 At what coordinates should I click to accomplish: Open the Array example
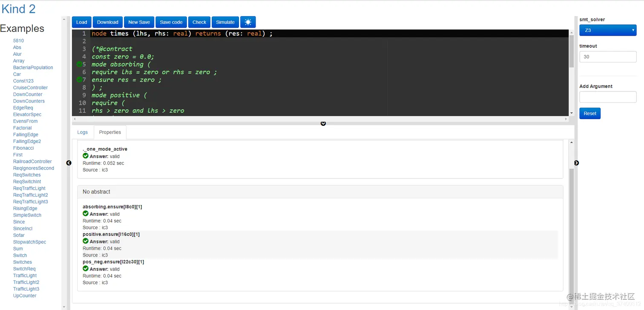point(19,61)
